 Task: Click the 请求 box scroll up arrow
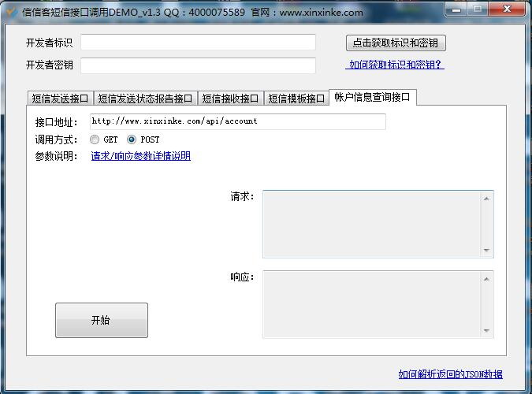pyautogui.click(x=486, y=199)
